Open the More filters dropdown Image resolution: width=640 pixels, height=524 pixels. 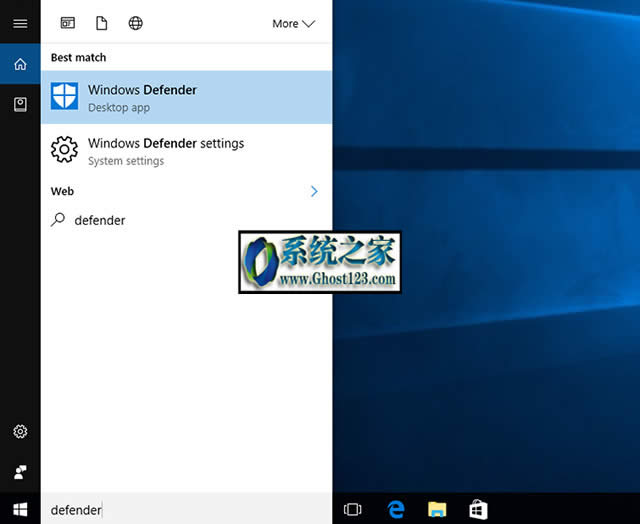tap(293, 23)
